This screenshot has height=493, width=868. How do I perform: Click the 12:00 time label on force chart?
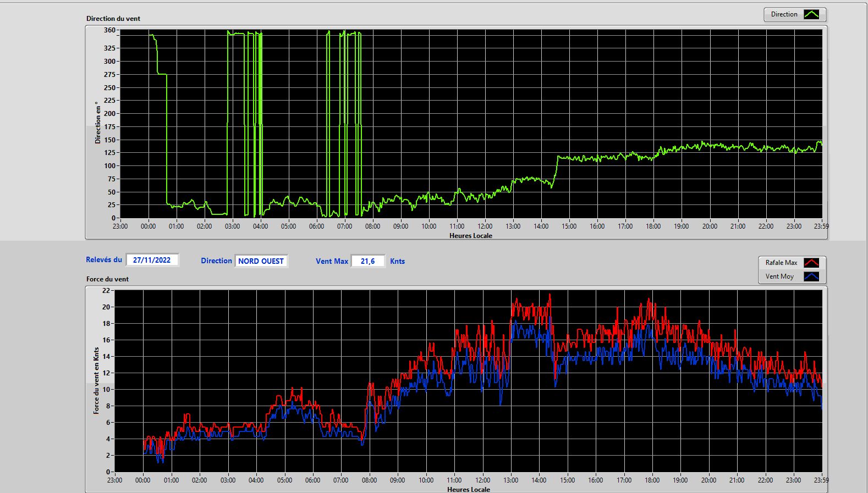(482, 480)
